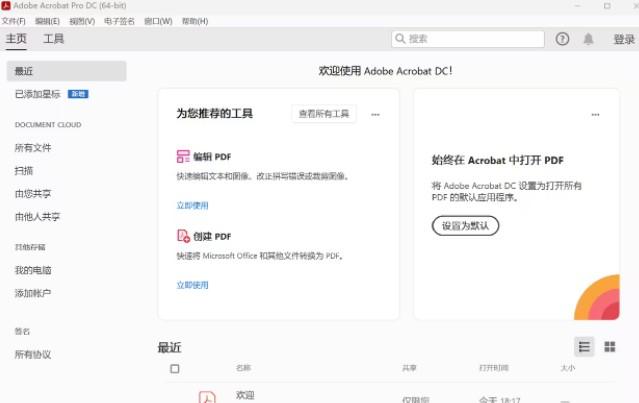Screen dimensions: 639x403
Task: Toggle the select-all checkbox in recent list
Action: click(175, 369)
